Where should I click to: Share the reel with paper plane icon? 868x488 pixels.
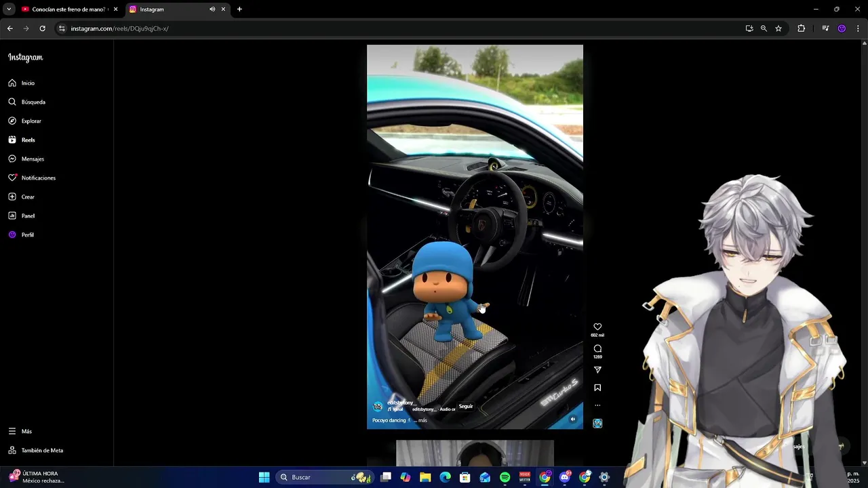coord(597,370)
